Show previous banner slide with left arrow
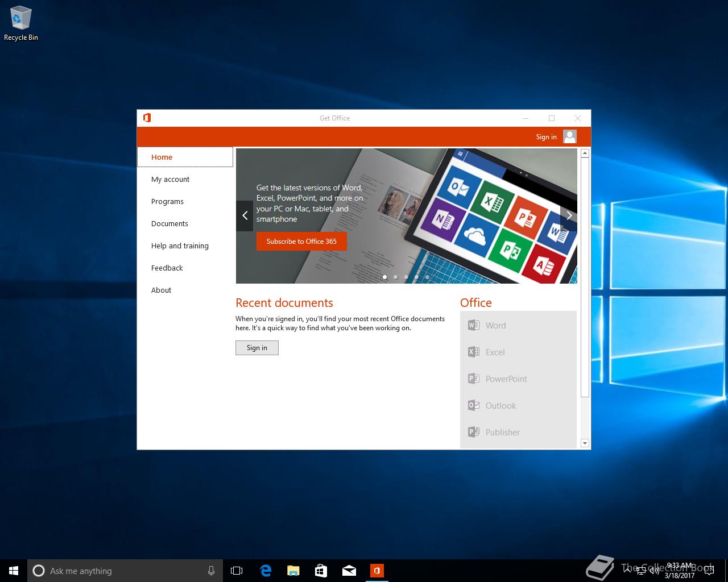 click(x=245, y=215)
